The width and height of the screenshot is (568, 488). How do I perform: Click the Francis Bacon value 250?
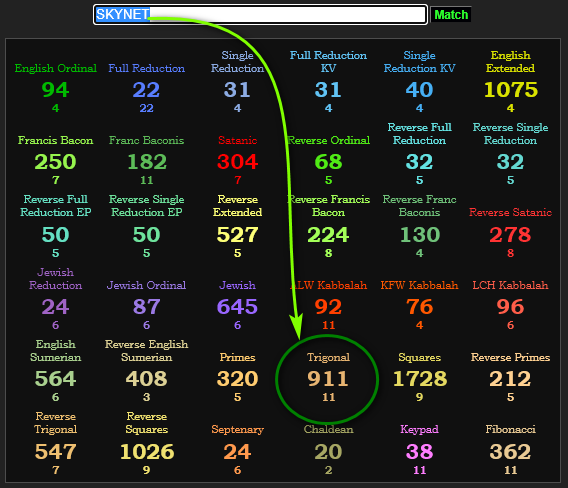55,162
